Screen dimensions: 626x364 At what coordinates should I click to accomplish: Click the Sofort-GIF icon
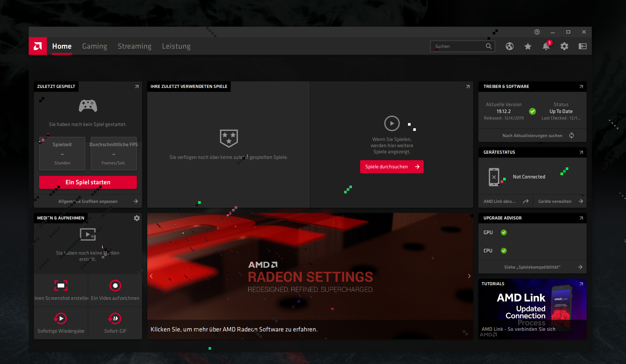pyautogui.click(x=115, y=318)
